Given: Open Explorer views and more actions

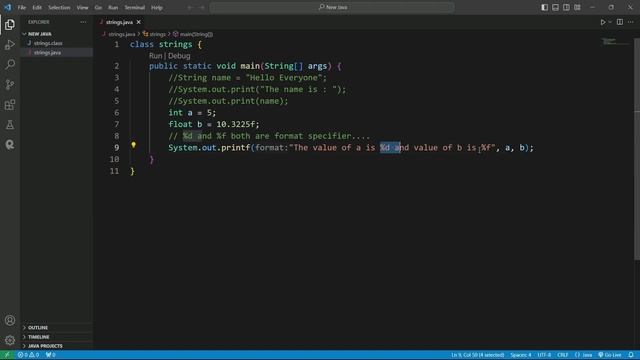Looking at the screenshot, I should [83, 22].
